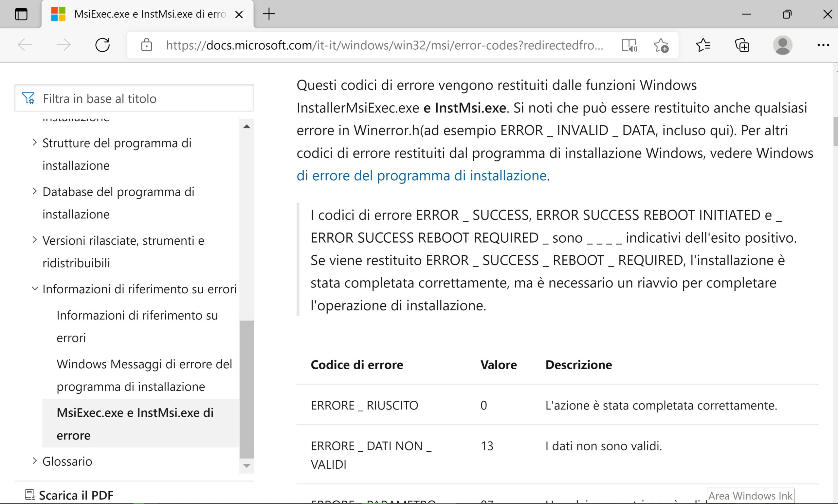The height and width of the screenshot is (504, 838).
Task: Expand Database del programma di installazione
Action: click(x=34, y=191)
